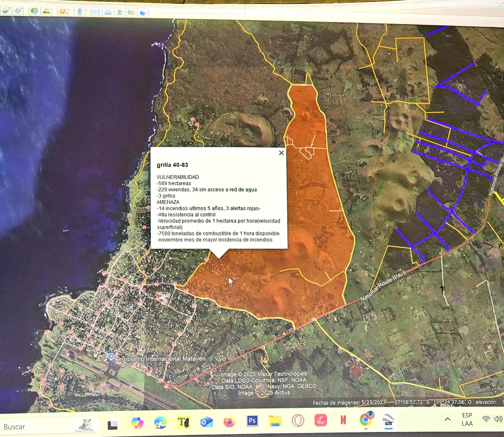Click the Print toolbar icon
The height and width of the screenshot is (437, 504).
pyautogui.click(x=108, y=12)
